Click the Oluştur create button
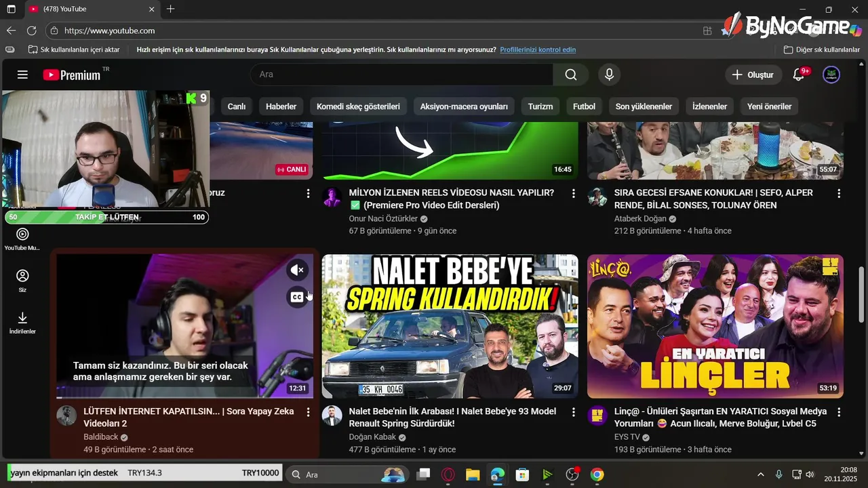The image size is (868, 488). tap(753, 75)
